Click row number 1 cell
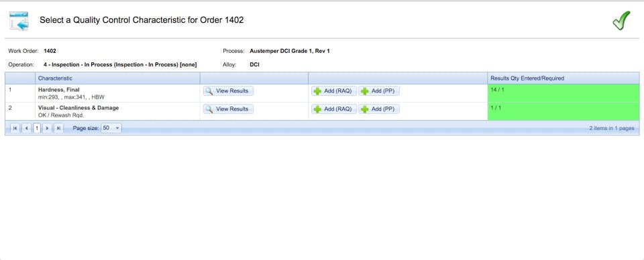Screen dimensions: 644x260 click(20, 94)
